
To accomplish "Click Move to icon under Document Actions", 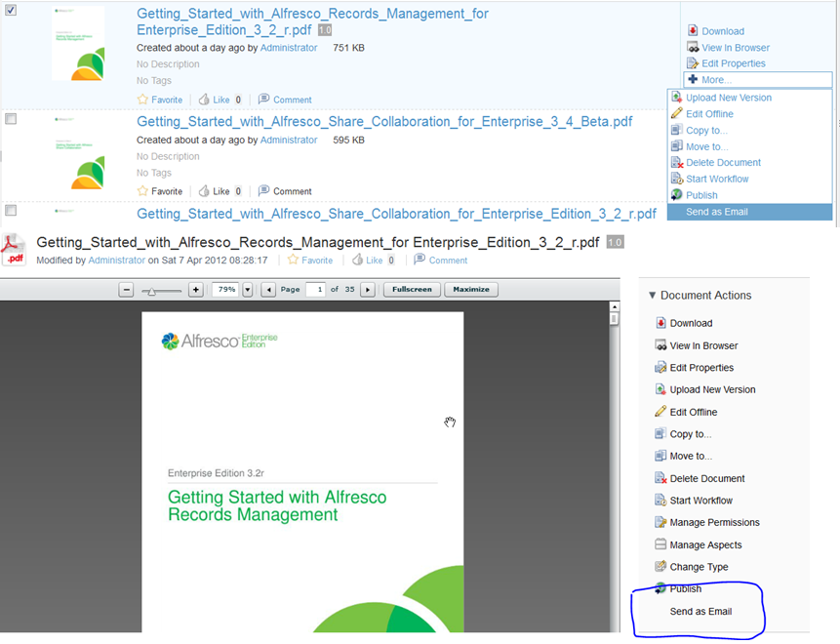I will [x=660, y=456].
